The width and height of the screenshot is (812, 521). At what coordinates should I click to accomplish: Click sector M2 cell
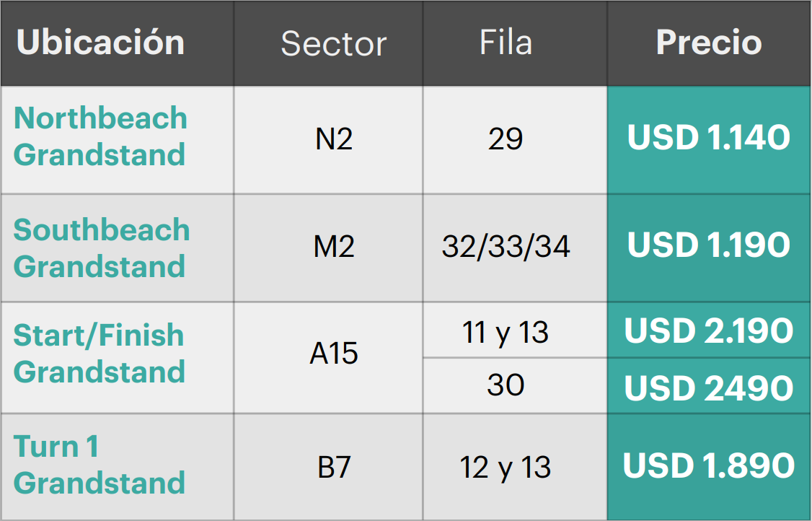328,248
